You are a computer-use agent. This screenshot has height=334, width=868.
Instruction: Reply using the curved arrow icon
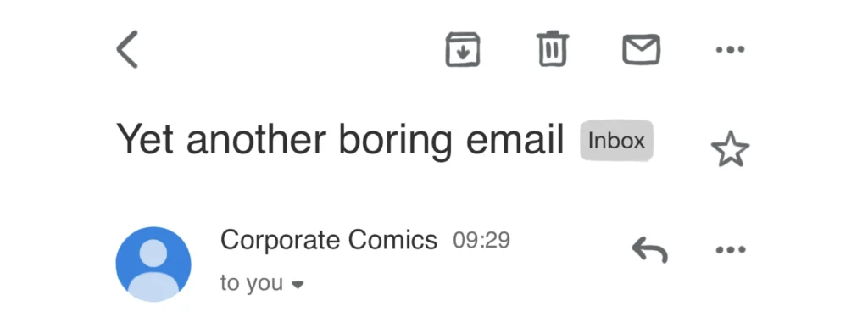click(650, 249)
